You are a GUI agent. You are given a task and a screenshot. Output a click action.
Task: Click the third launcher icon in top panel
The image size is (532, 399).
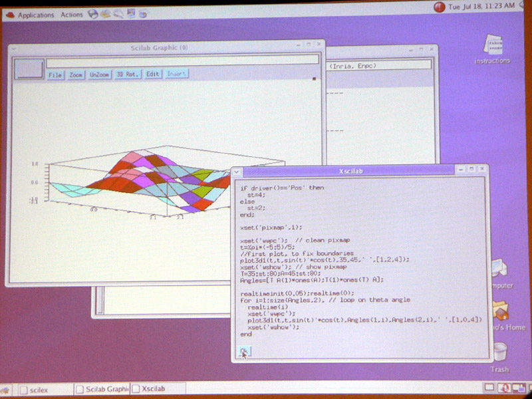118,14
